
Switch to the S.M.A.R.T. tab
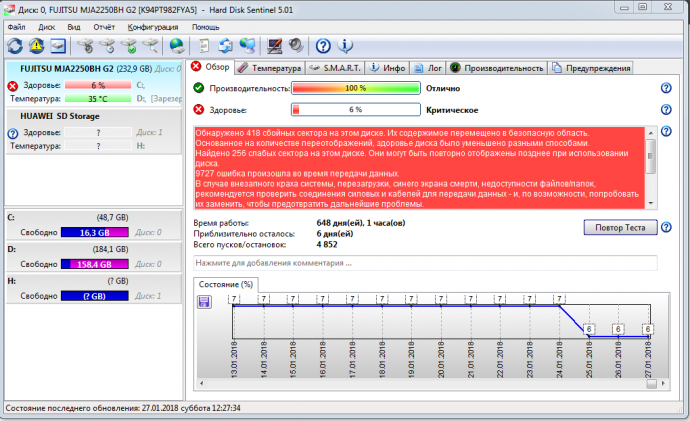coord(335,68)
